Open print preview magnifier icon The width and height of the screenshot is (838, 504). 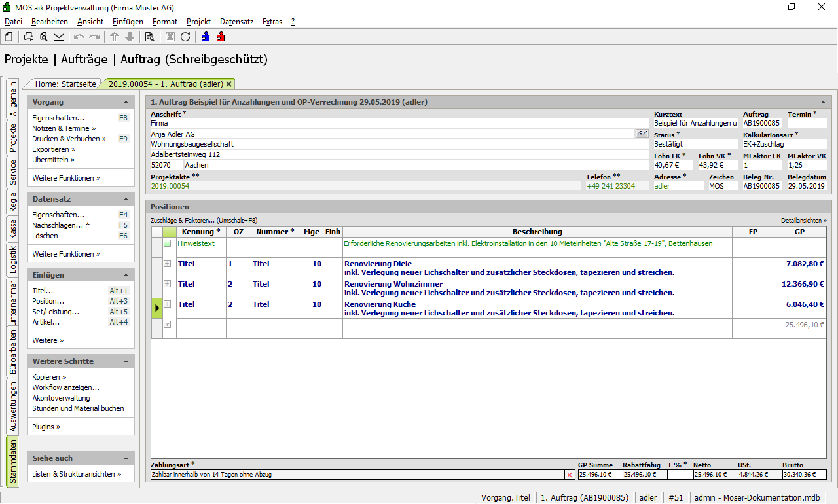44,37
